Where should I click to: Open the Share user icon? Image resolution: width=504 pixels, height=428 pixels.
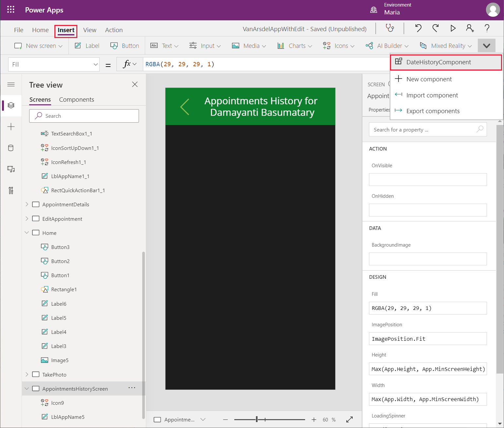470,28
